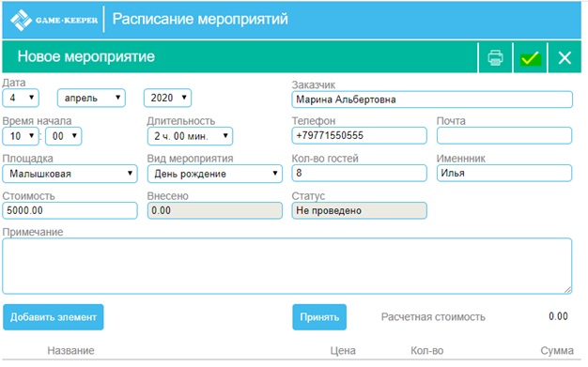Open the Вид мероприятия dropdown
Screen dimensions: 588x367
point(215,174)
